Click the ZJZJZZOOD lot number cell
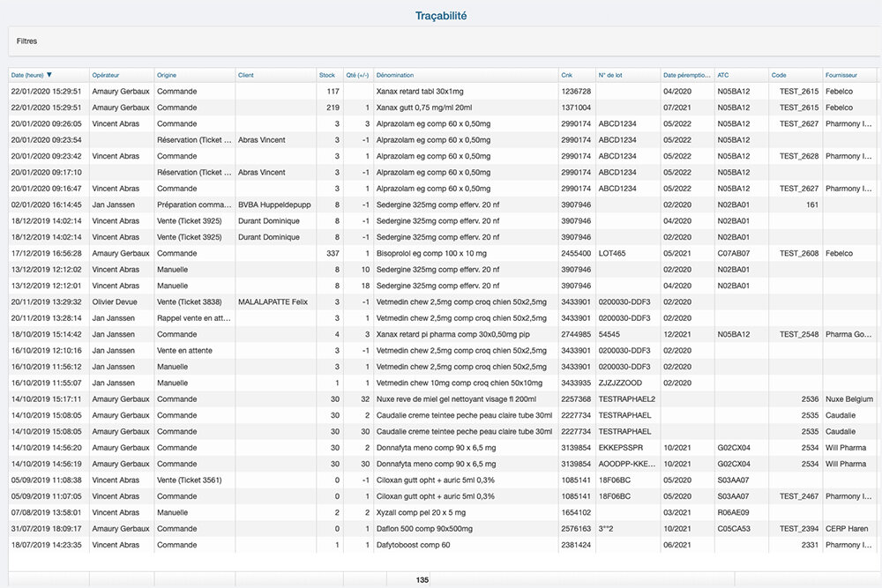The image size is (882, 588). [620, 383]
